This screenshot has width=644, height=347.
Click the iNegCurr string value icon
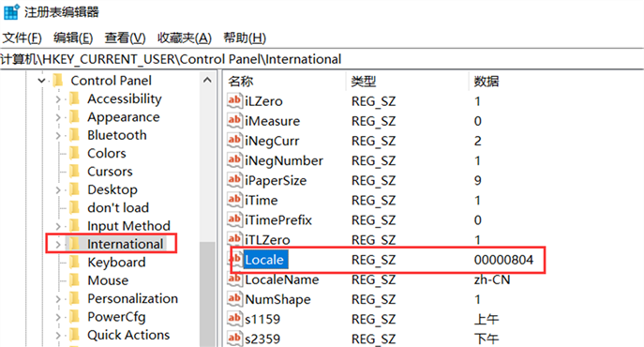pyautogui.click(x=234, y=140)
